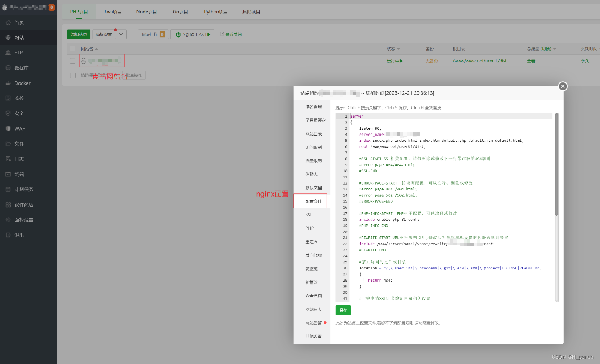600x364 pixels.
Task: Open the WAF shield icon
Action: 8,128
